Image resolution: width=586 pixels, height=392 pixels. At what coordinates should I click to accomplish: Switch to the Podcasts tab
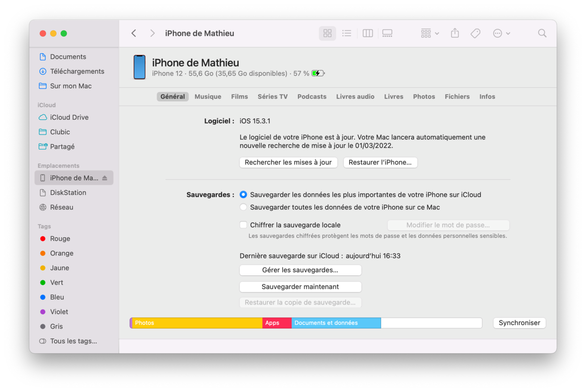[x=312, y=97]
